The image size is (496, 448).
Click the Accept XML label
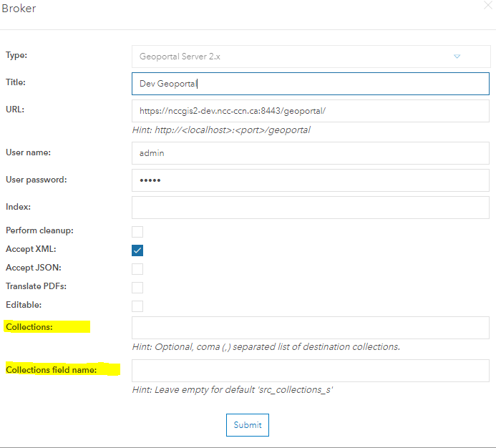click(31, 249)
